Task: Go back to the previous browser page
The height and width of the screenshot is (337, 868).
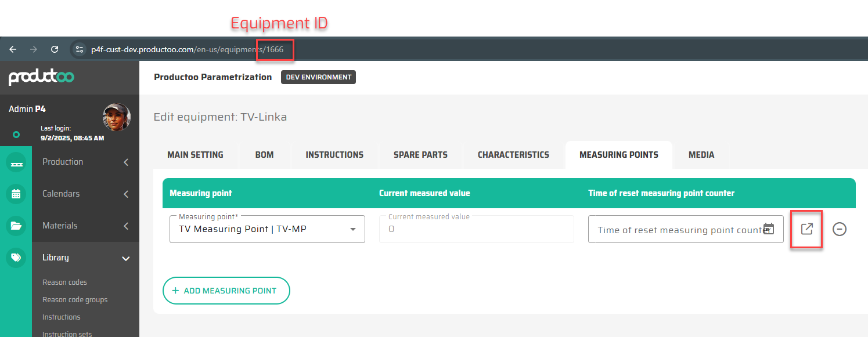Action: point(13,49)
